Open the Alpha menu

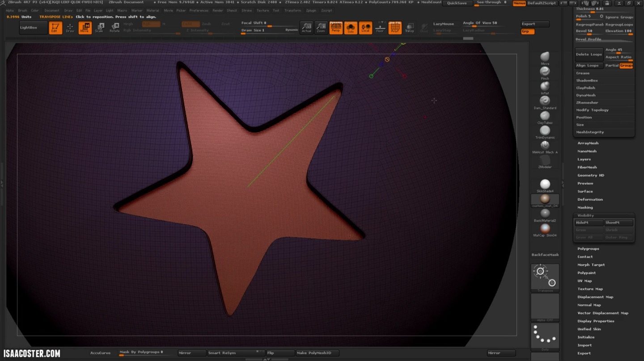9,10
